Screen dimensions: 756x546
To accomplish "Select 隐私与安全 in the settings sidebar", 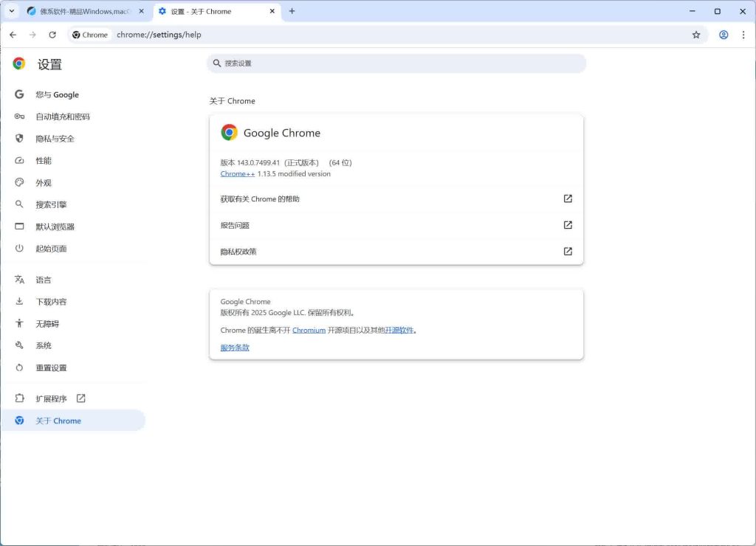I will point(55,138).
